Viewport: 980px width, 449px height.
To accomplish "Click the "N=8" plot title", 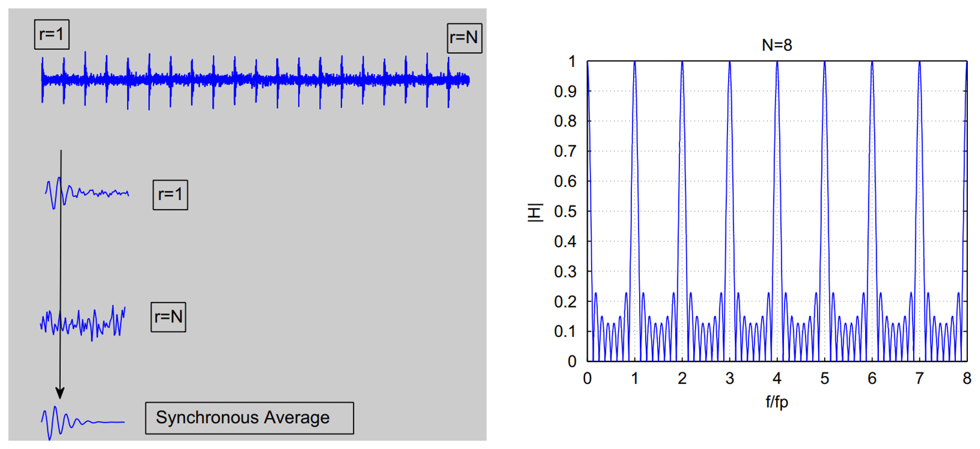I will click(776, 45).
